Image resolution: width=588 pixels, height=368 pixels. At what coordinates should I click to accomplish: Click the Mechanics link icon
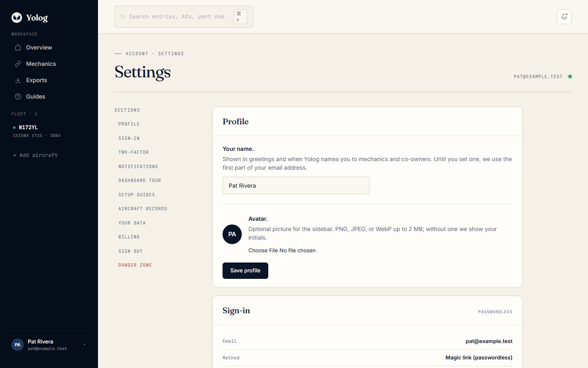18,64
